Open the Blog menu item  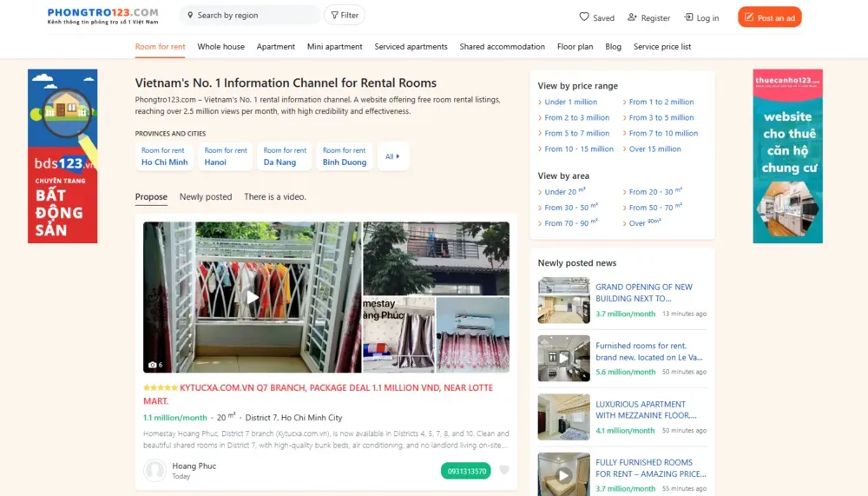click(614, 47)
